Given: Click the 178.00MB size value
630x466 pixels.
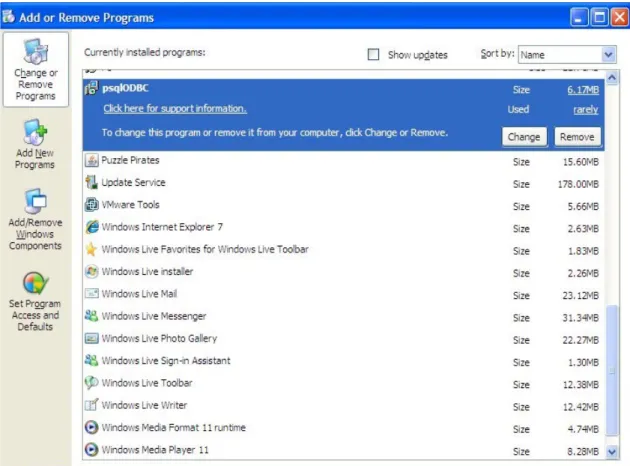Looking at the screenshot, I should point(578,184).
